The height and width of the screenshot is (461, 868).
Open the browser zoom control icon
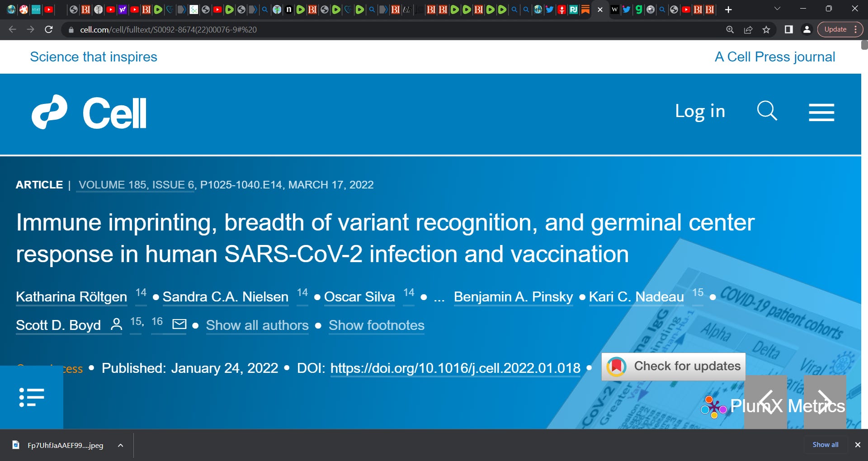click(730, 29)
